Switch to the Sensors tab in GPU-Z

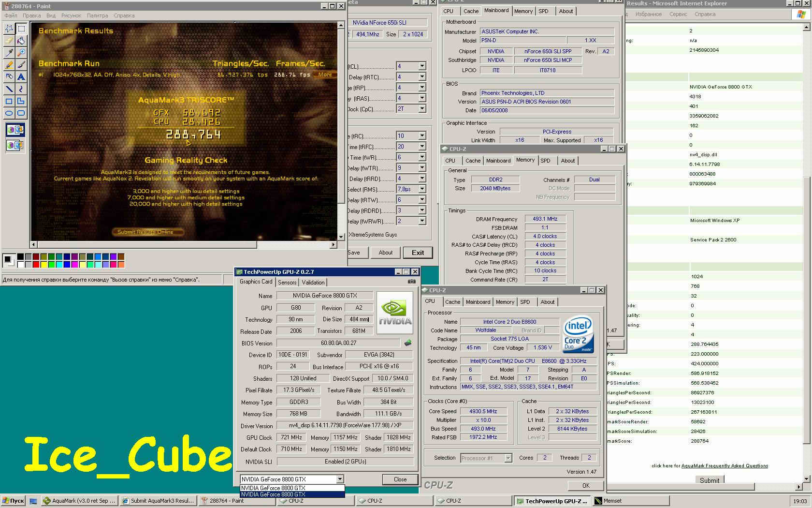287,283
